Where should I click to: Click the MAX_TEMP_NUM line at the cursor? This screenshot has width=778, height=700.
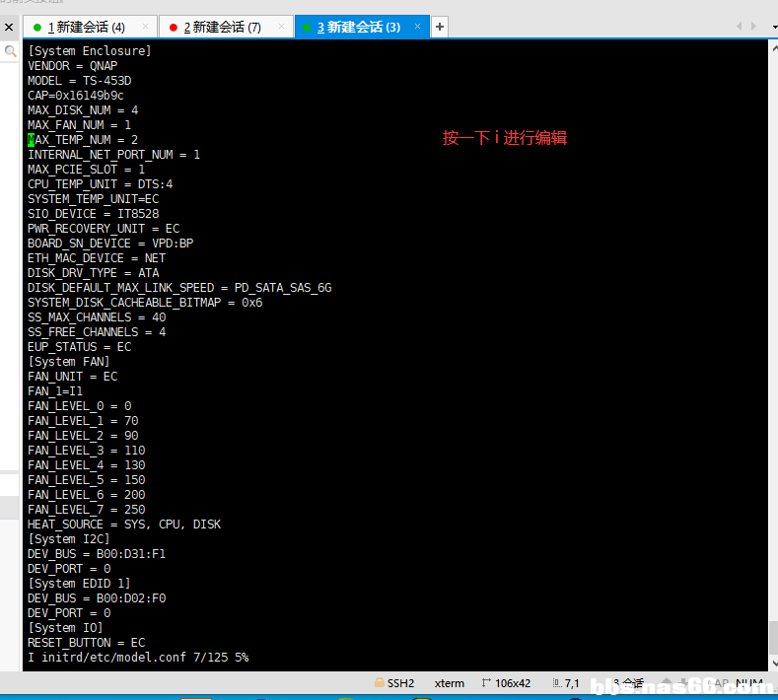[x=83, y=140]
